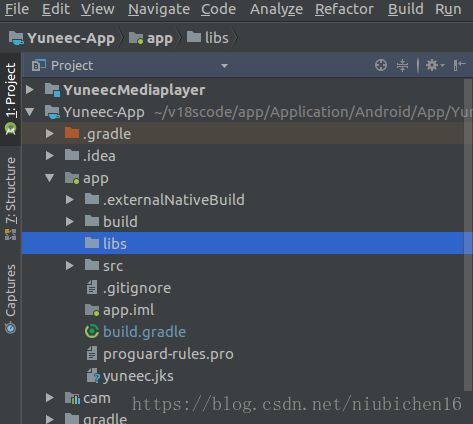Expand the build folder
Viewport: 473px width, 424px height.
click(x=70, y=222)
